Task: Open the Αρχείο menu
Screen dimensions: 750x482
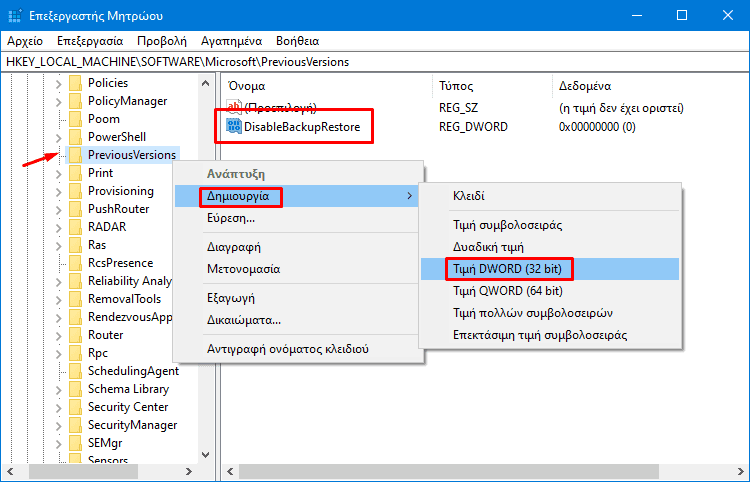Action: 25,41
